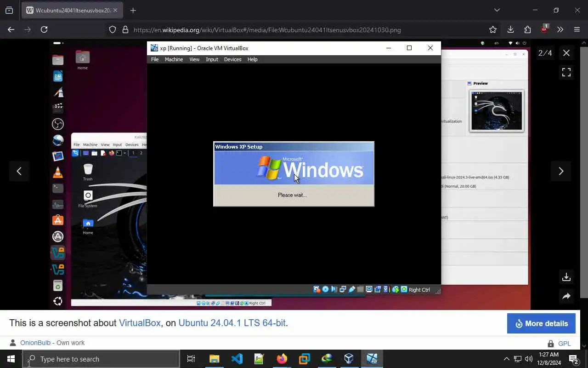Image resolution: width=588 pixels, height=368 pixels.
Task: Click the uBlock Origin extension icon
Action: pos(544,29)
